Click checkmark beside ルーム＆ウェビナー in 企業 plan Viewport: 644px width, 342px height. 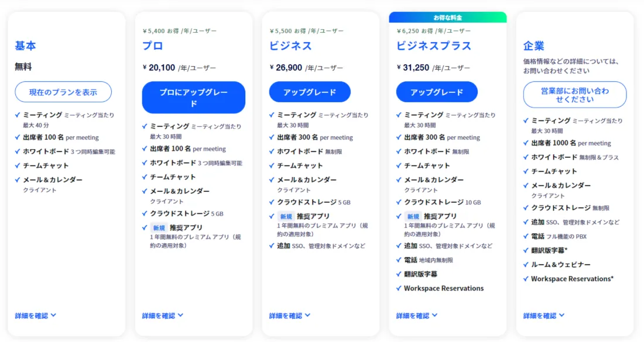[x=526, y=264]
